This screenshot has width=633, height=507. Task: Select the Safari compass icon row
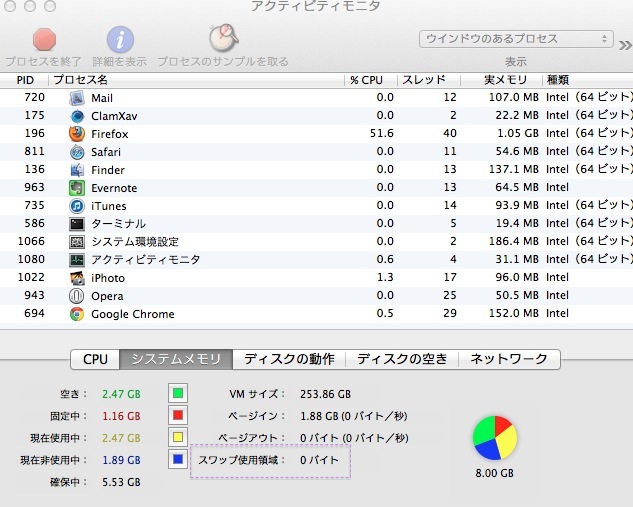click(78, 152)
